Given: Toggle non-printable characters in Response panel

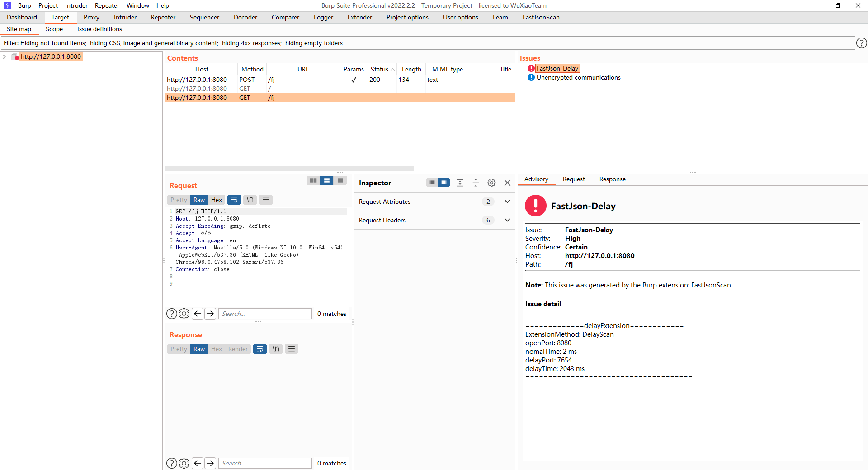Looking at the screenshot, I should (276, 349).
